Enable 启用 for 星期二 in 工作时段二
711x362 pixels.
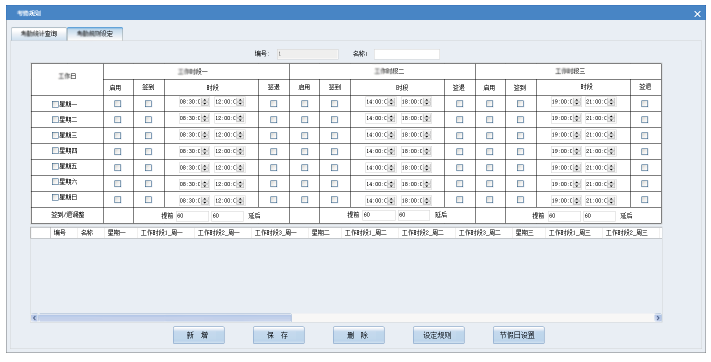[x=304, y=120]
